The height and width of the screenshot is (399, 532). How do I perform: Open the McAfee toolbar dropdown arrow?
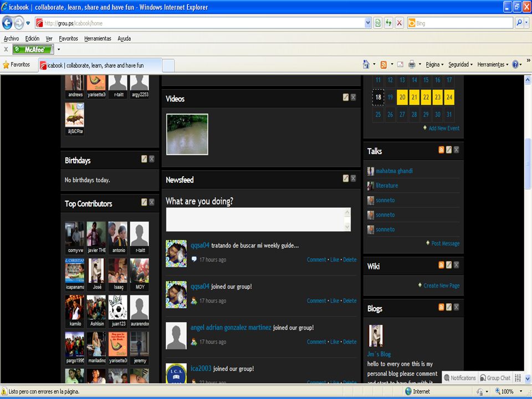[59, 49]
